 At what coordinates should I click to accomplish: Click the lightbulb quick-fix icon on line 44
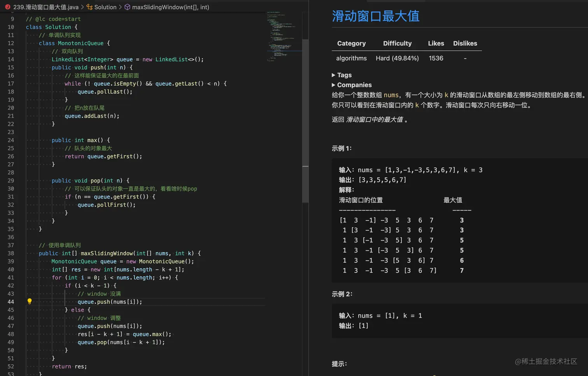tap(30, 301)
